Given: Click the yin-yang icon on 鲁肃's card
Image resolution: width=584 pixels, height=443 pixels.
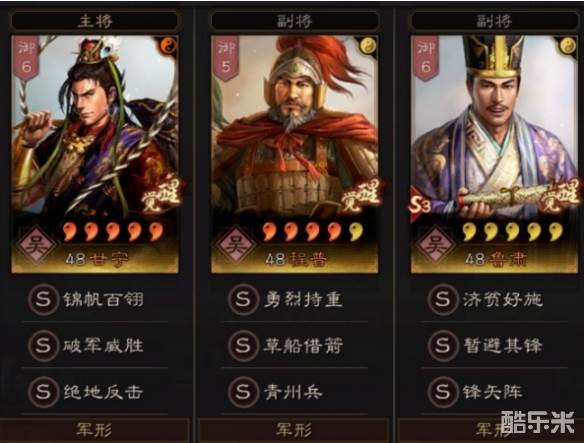Looking at the screenshot, I should 568,46.
